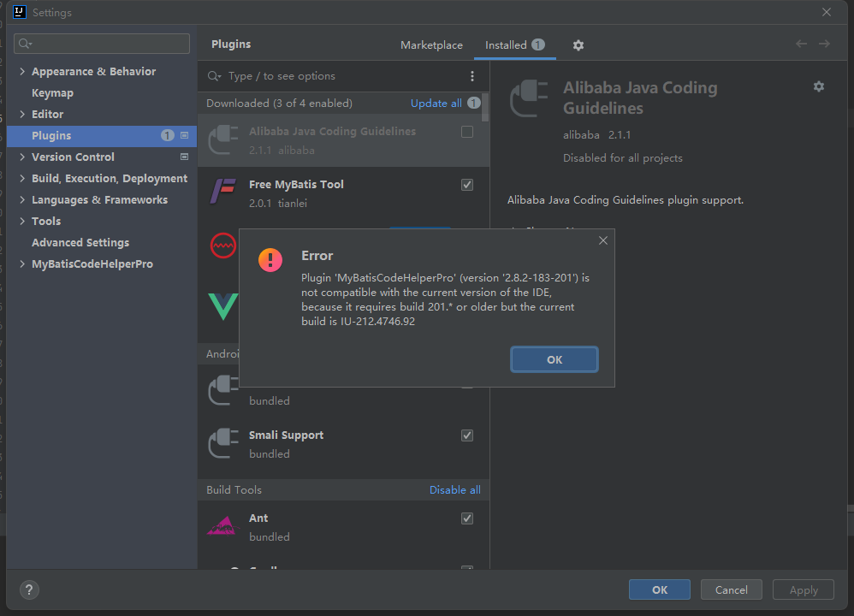The width and height of the screenshot is (854, 616).
Task: Expand Build, Execution, Deployment
Action: (x=22, y=178)
